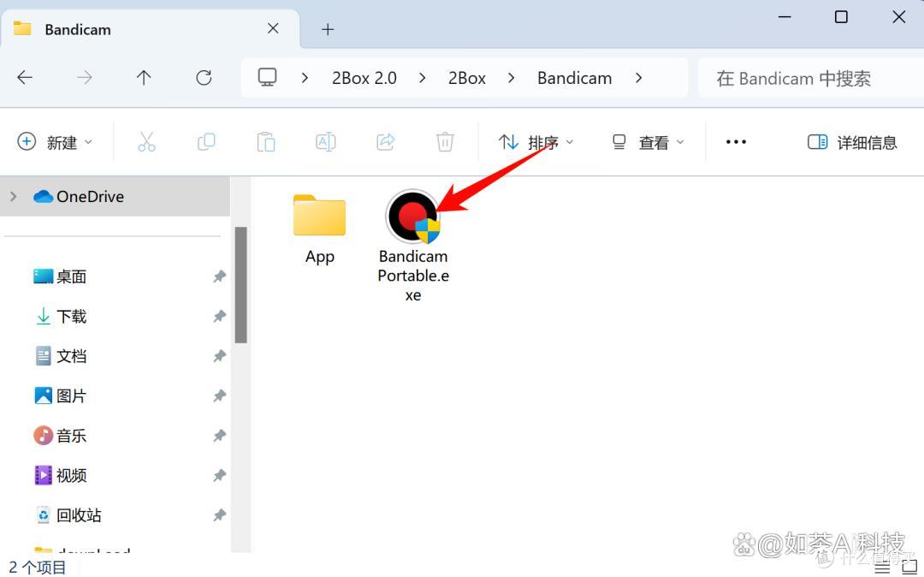Image resolution: width=924 pixels, height=577 pixels.
Task: Open 文档 Documents in sidebar
Action: tap(71, 356)
